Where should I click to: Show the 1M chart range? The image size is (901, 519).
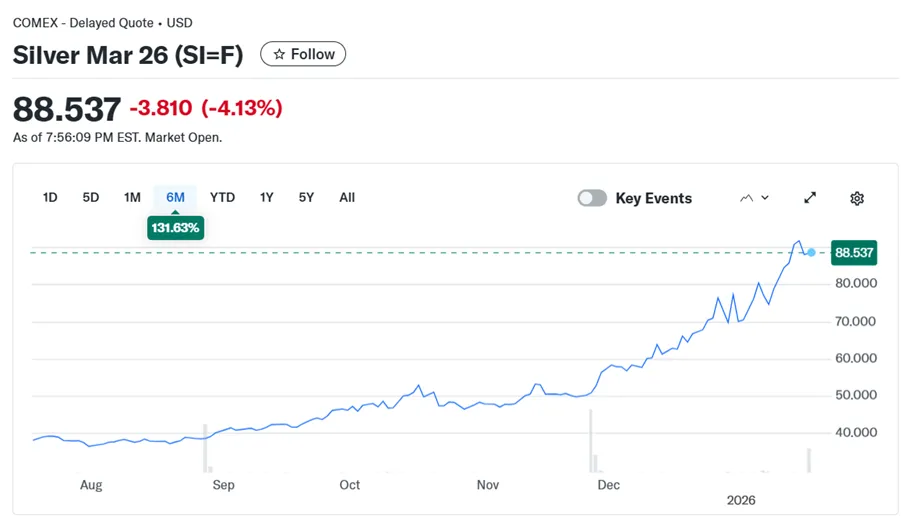point(132,197)
